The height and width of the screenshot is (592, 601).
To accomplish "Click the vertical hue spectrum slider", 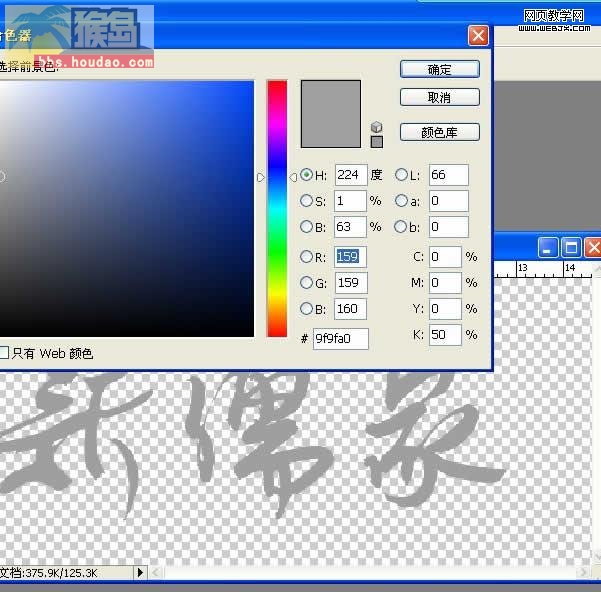I will (x=277, y=208).
